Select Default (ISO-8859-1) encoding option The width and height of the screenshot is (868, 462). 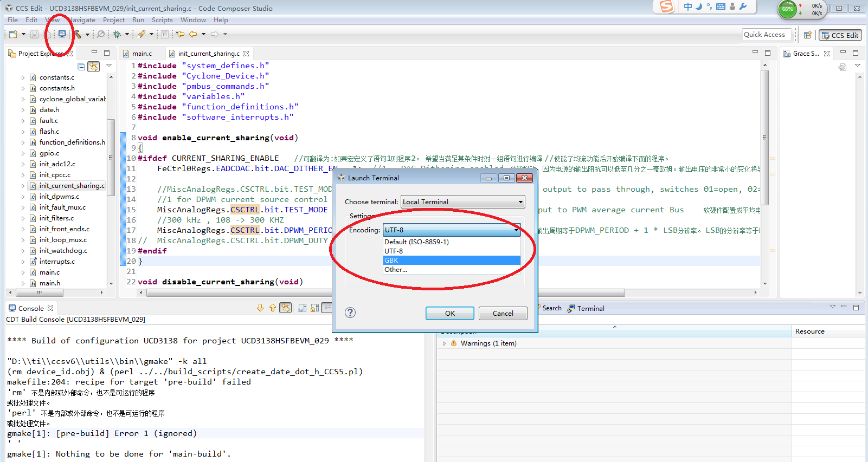coord(452,242)
